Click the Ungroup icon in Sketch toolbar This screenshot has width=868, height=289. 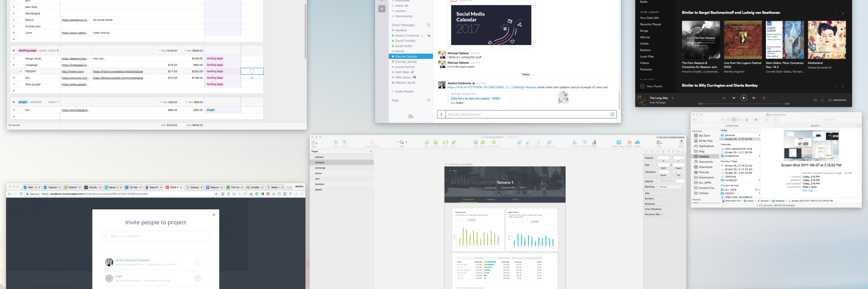click(x=345, y=142)
